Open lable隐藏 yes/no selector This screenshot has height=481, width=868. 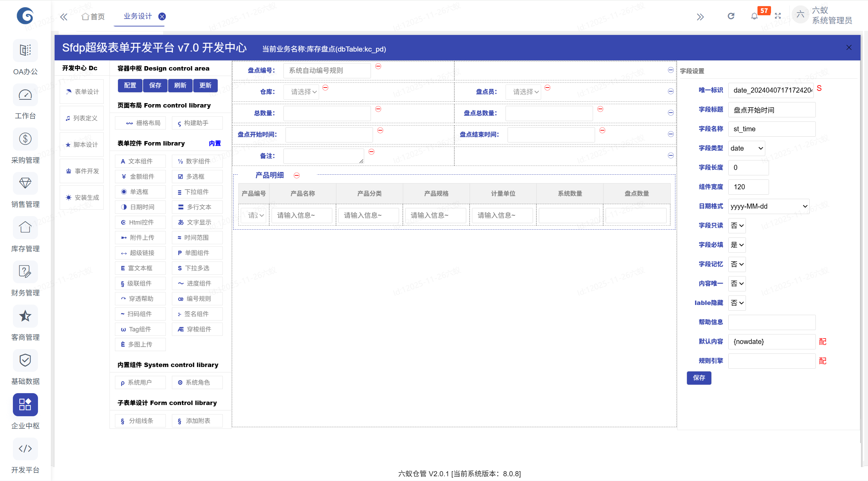[x=737, y=303]
